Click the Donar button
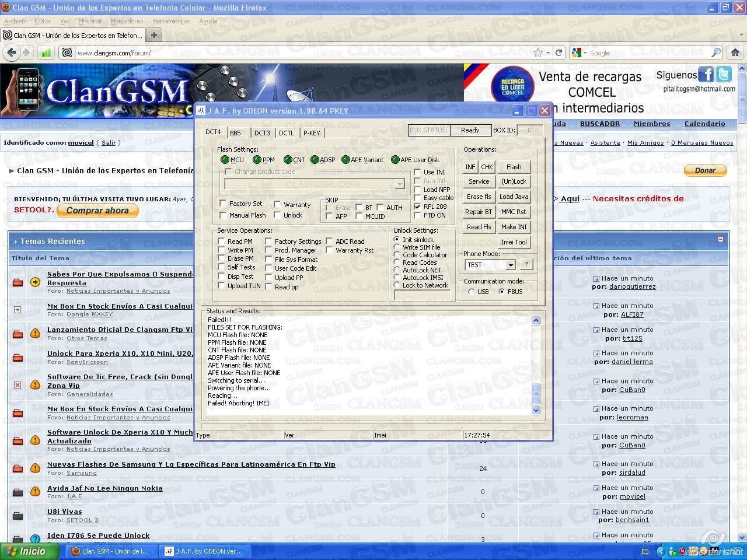747x560 pixels. 705,170
